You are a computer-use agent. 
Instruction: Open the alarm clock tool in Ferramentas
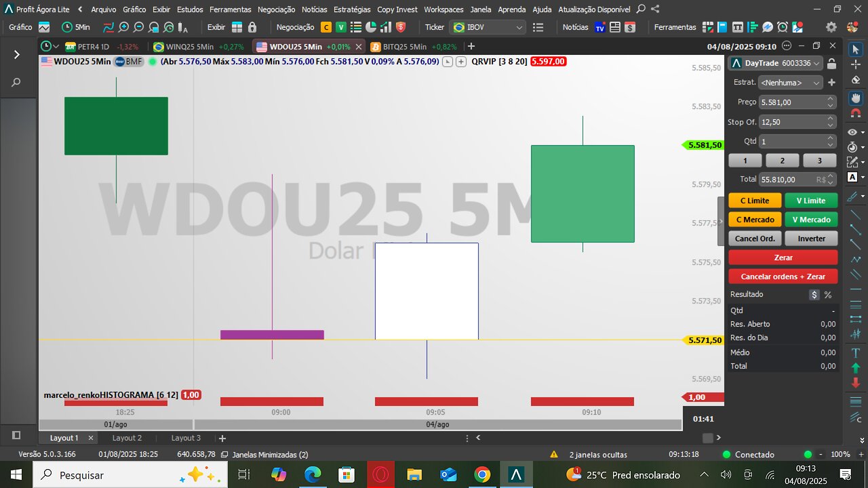coord(783,27)
